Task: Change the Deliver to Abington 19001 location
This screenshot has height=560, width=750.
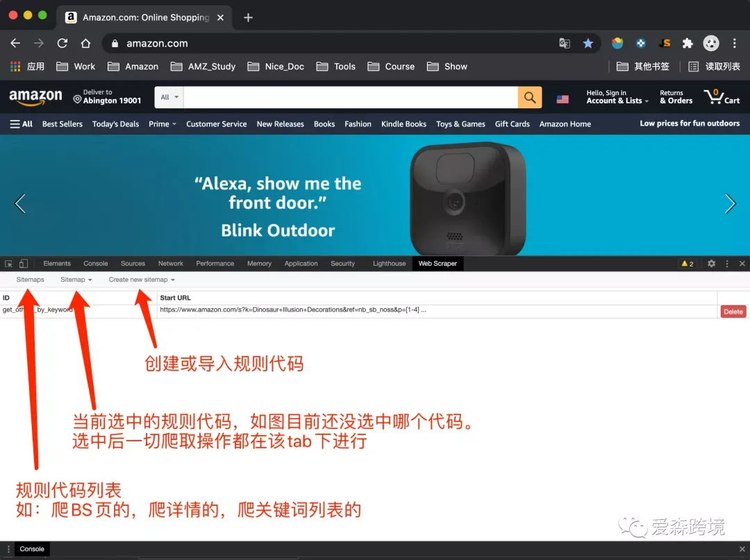Action: pos(107,97)
